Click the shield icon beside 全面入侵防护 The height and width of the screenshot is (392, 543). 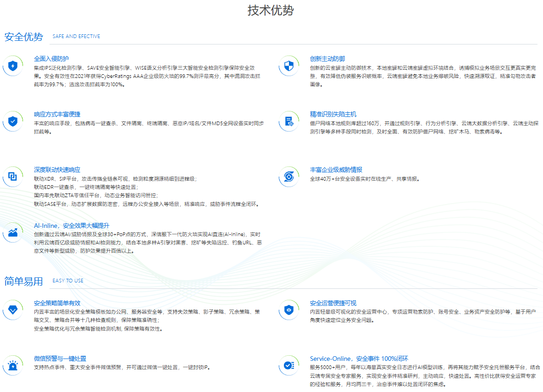click(x=13, y=66)
